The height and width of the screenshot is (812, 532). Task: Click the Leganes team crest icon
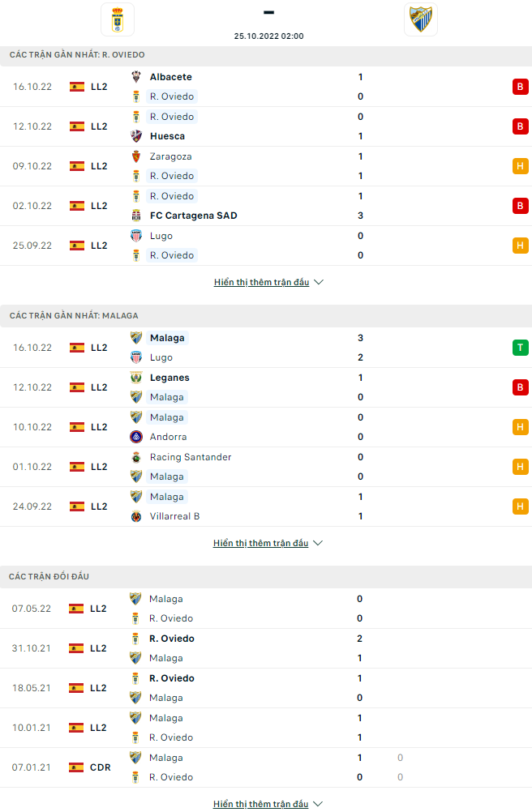[136, 378]
